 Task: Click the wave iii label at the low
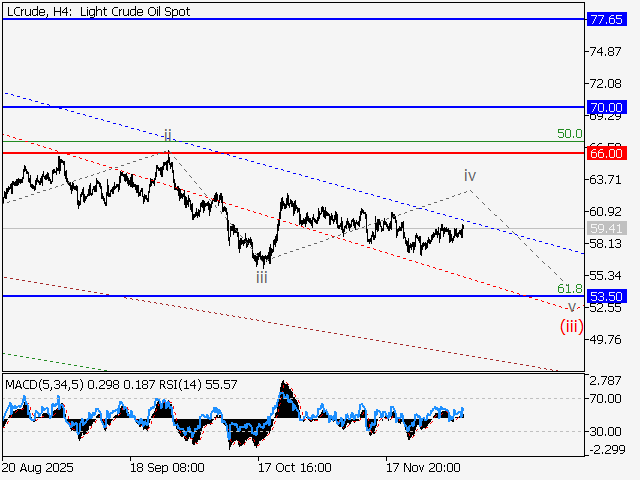click(x=261, y=277)
